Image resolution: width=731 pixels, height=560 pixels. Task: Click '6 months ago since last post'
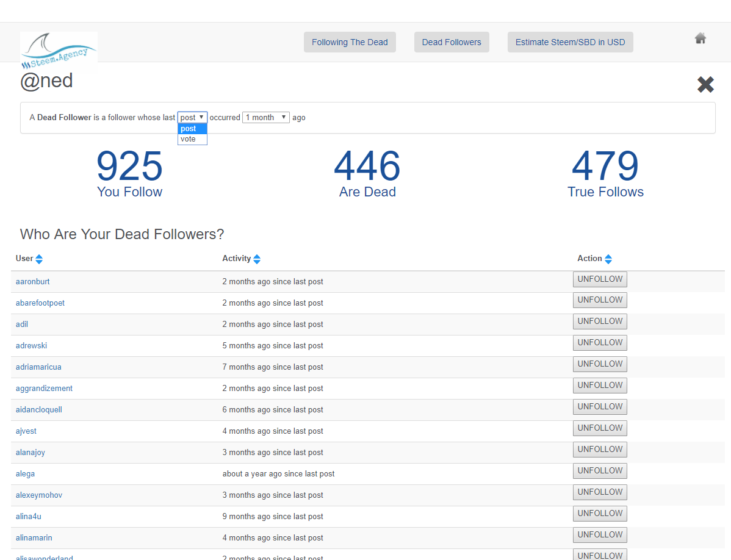tap(273, 410)
